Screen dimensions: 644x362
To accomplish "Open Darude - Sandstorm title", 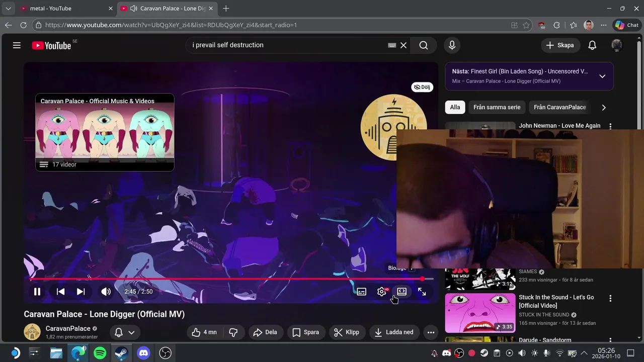I will tap(545, 340).
